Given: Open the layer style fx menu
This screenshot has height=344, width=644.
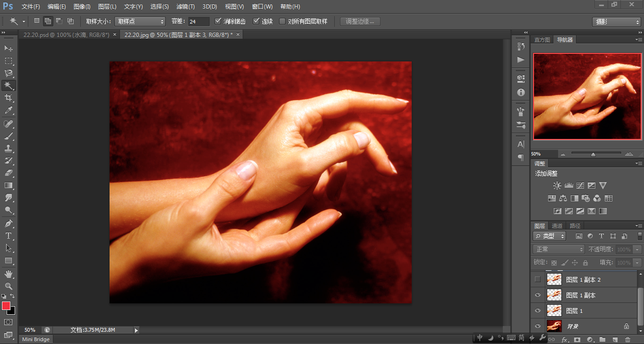Looking at the screenshot, I should click(564, 339).
